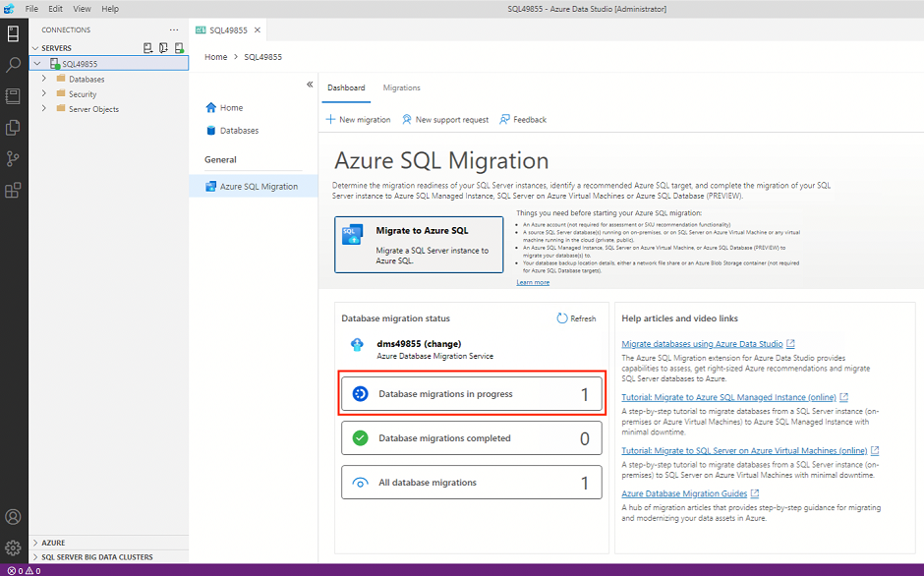Switch to the Migrations tab
The height and width of the screenshot is (576, 924).
401,87
